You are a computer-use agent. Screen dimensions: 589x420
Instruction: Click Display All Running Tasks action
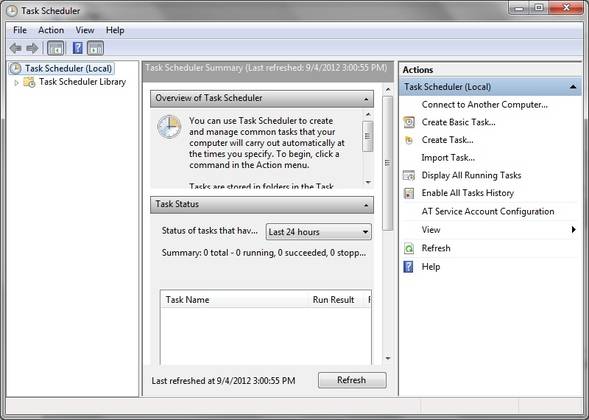[x=471, y=175]
